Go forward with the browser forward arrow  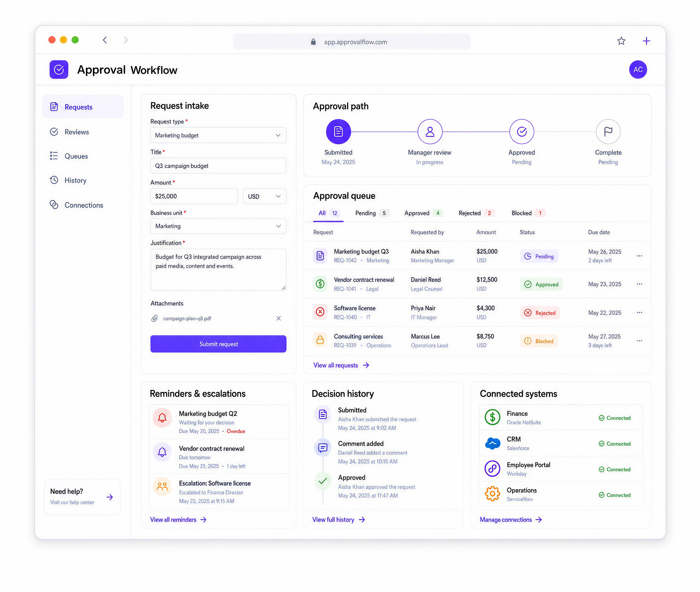click(126, 40)
